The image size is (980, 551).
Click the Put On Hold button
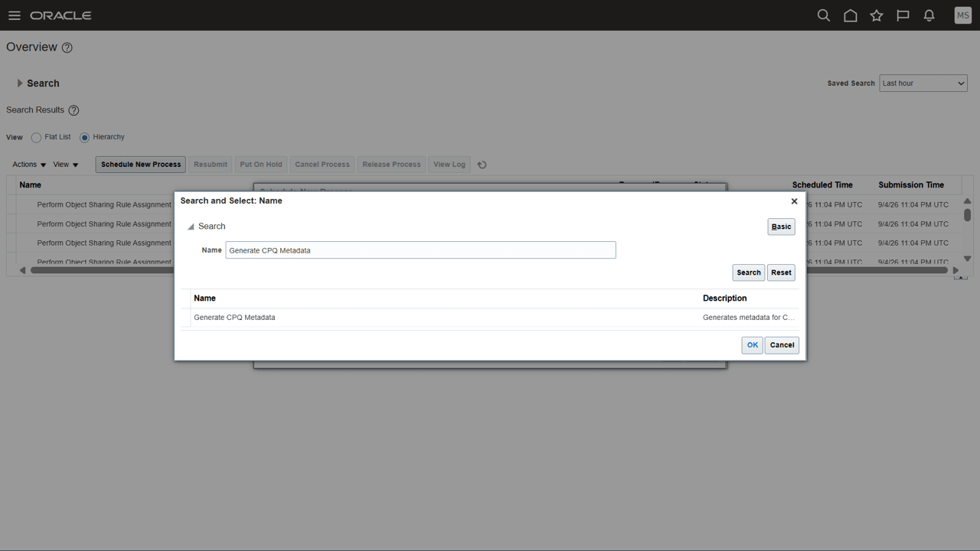pyautogui.click(x=261, y=165)
